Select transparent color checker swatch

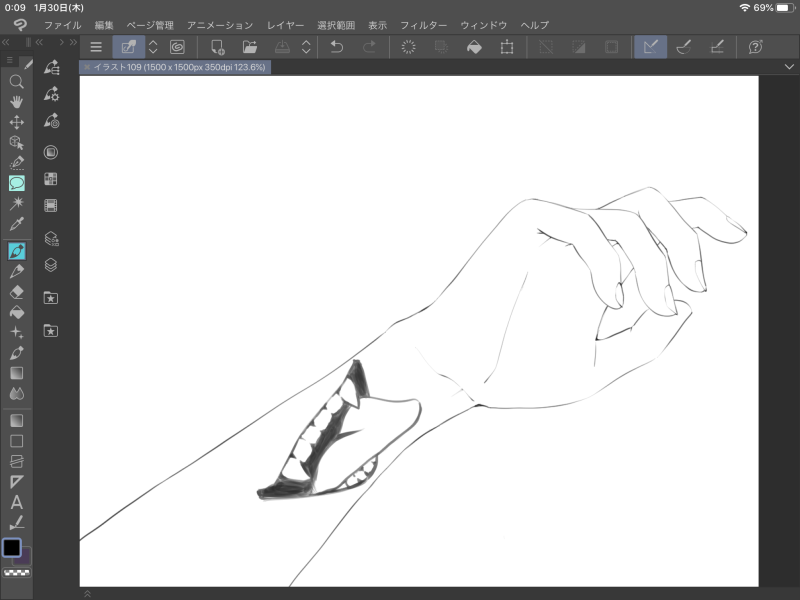tap(17, 573)
